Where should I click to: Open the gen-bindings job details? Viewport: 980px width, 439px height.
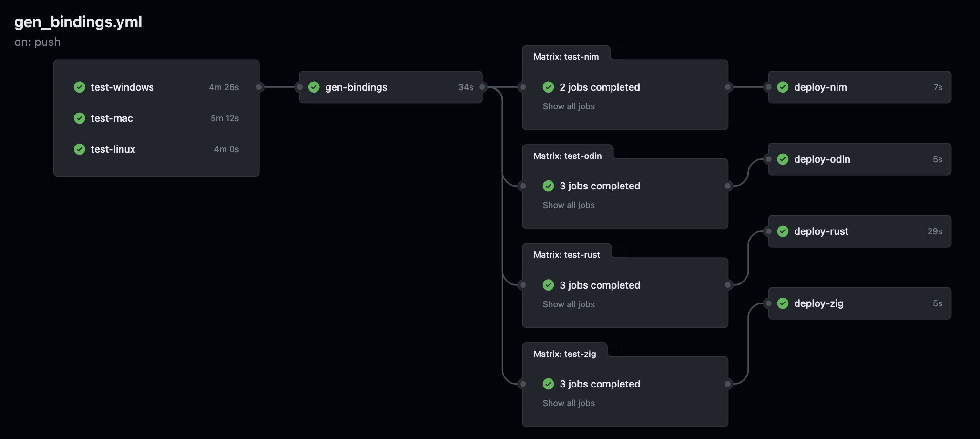[x=356, y=87]
